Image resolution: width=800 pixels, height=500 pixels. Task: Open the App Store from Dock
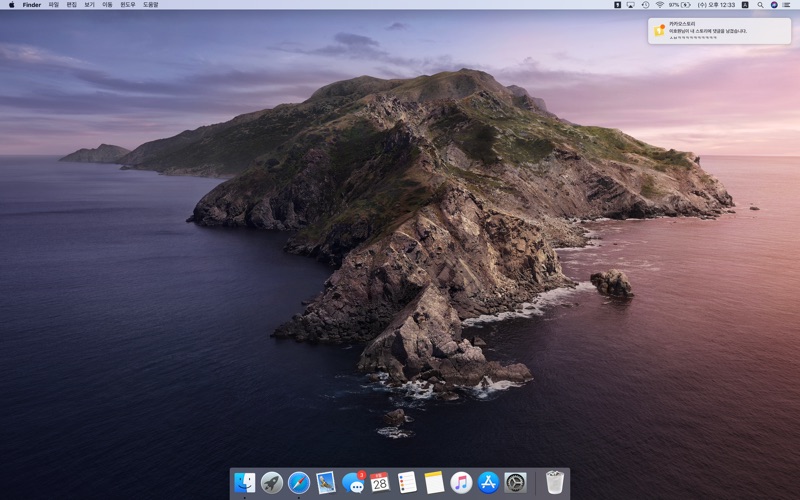point(488,483)
